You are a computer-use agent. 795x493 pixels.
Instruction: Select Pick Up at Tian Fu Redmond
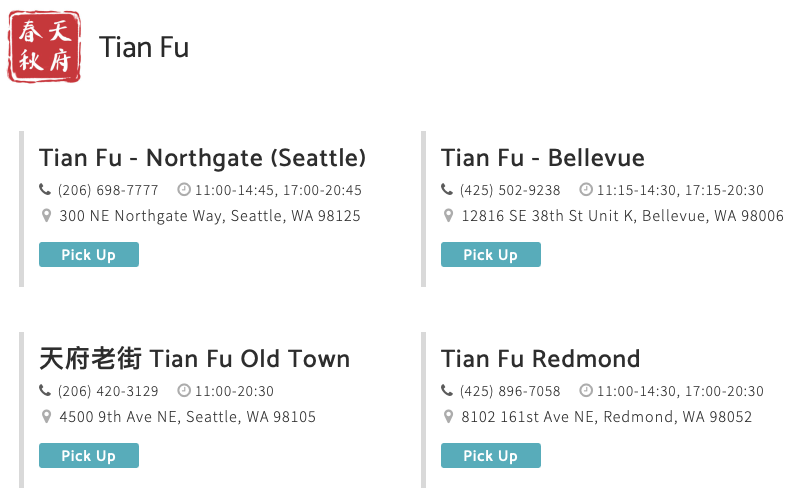click(491, 455)
